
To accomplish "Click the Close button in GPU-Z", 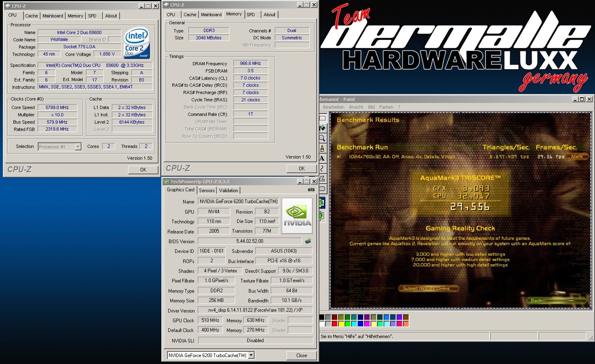I will pyautogui.click(x=302, y=355).
